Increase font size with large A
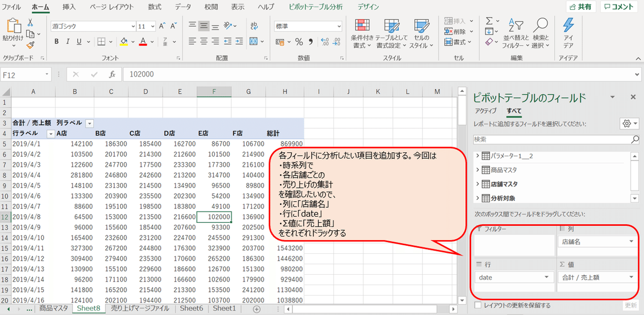Image resolution: width=644 pixels, height=315 pixels. [x=163, y=26]
